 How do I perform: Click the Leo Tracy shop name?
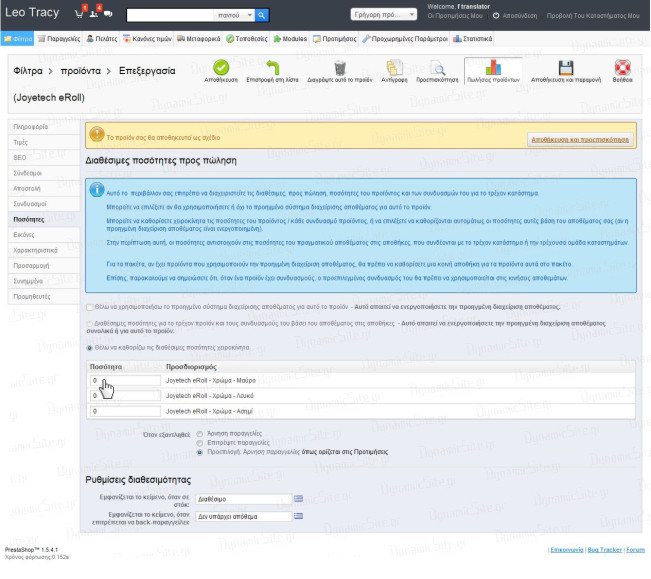tap(32, 13)
